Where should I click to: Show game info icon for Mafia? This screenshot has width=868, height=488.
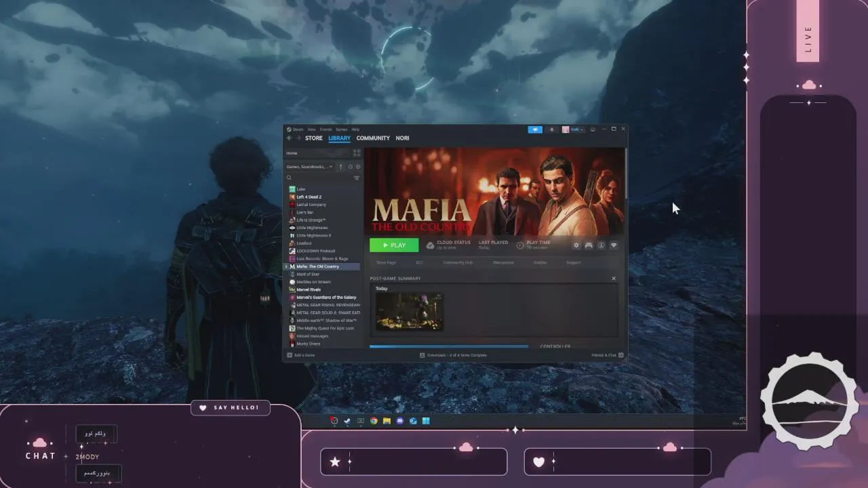601,245
